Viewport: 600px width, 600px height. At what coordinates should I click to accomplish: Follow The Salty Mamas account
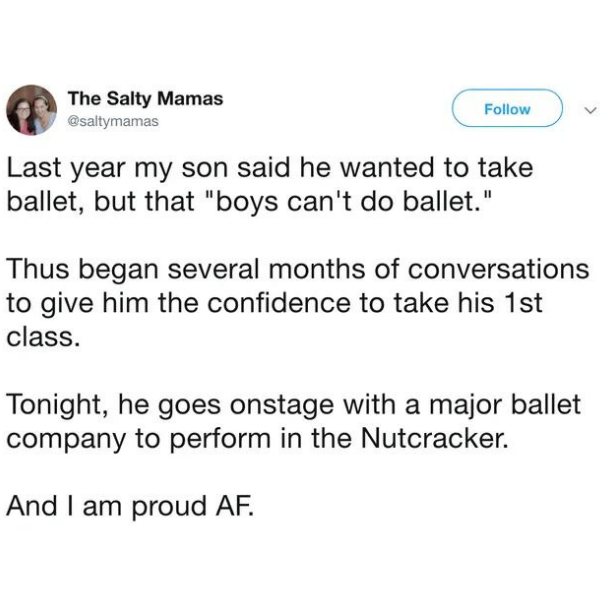point(507,108)
